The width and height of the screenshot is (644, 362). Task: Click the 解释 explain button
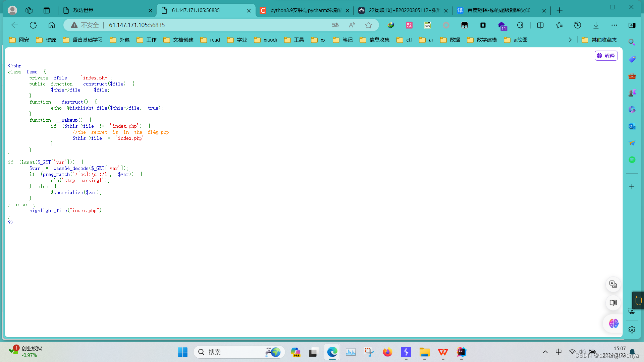(606, 56)
